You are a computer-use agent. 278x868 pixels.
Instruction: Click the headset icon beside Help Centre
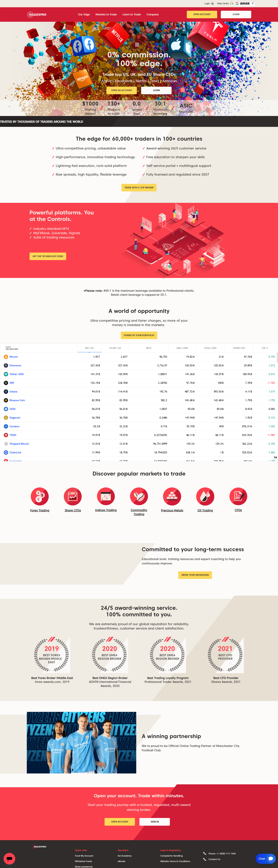[x=232, y=3]
